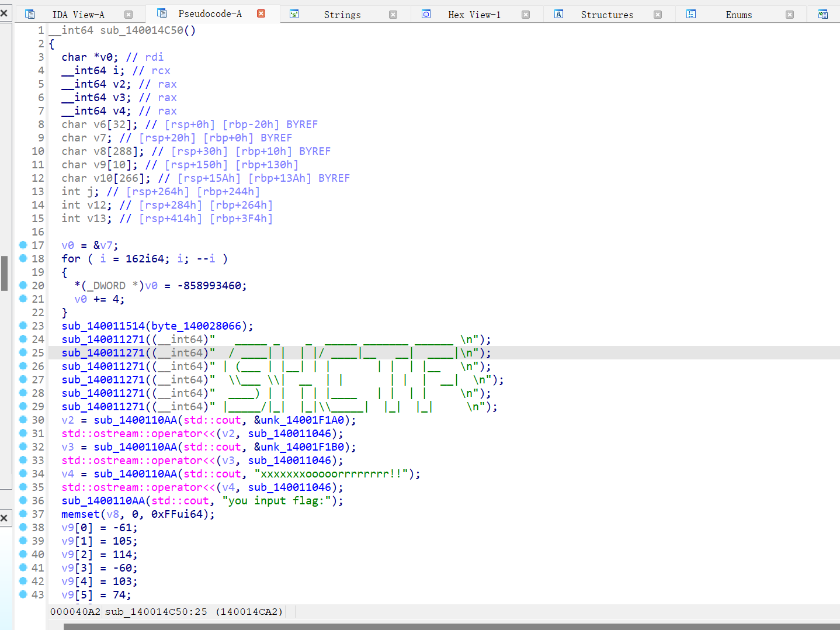The image size is (840, 630).
Task: Click the left panel vertical scrollbar thumb
Action: tap(5, 273)
